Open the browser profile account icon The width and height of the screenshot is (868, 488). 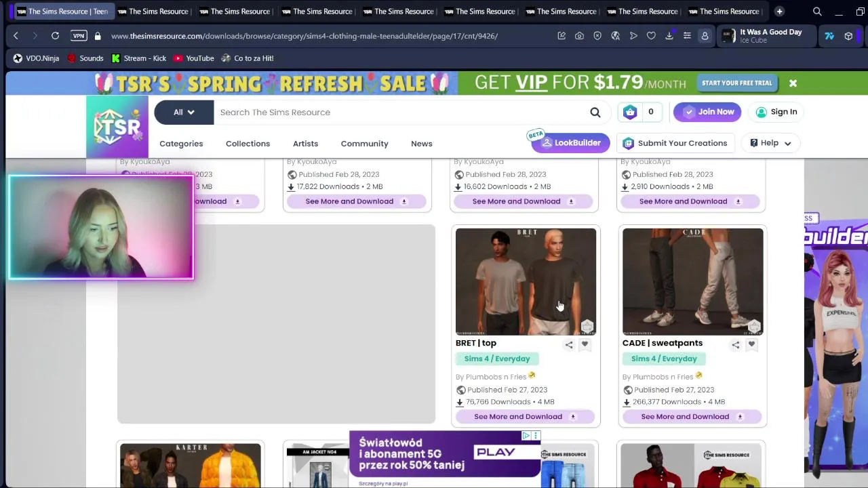point(705,36)
